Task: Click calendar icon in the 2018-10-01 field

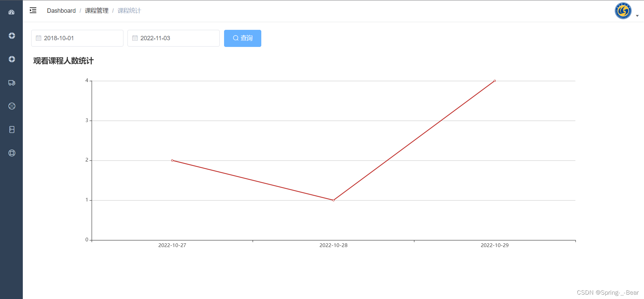Action: pos(39,38)
